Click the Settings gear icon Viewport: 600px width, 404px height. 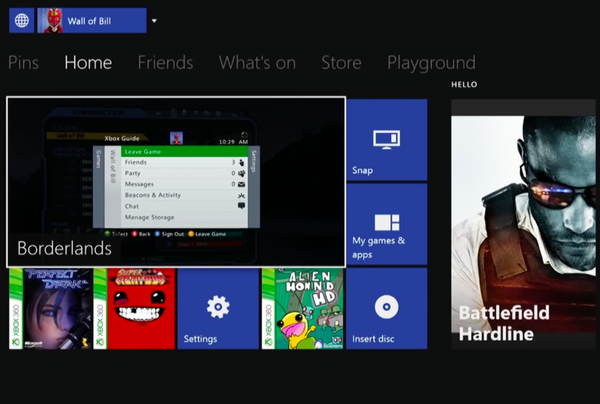pyautogui.click(x=218, y=306)
